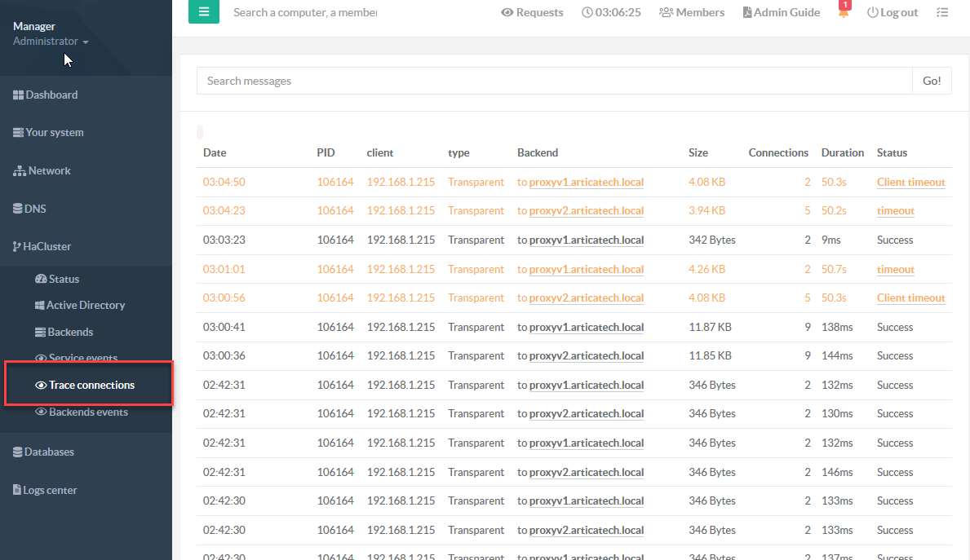Open the Members page

tap(691, 12)
